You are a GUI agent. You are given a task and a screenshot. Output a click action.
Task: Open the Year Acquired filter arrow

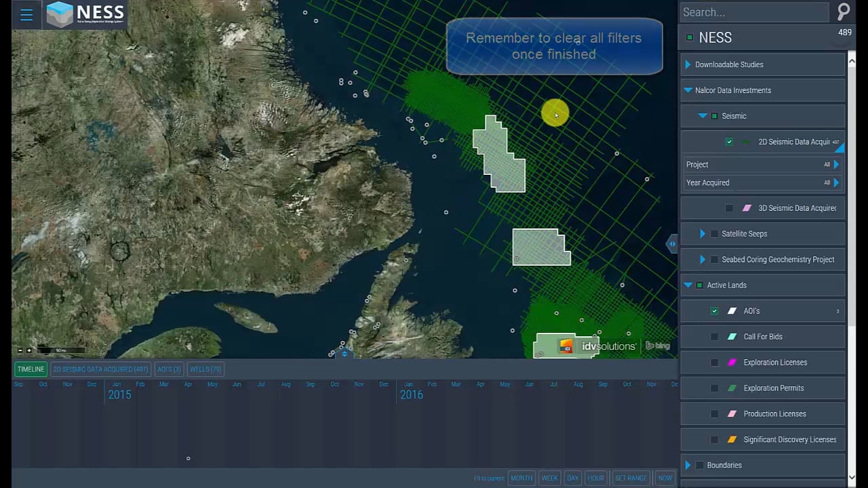coord(836,183)
